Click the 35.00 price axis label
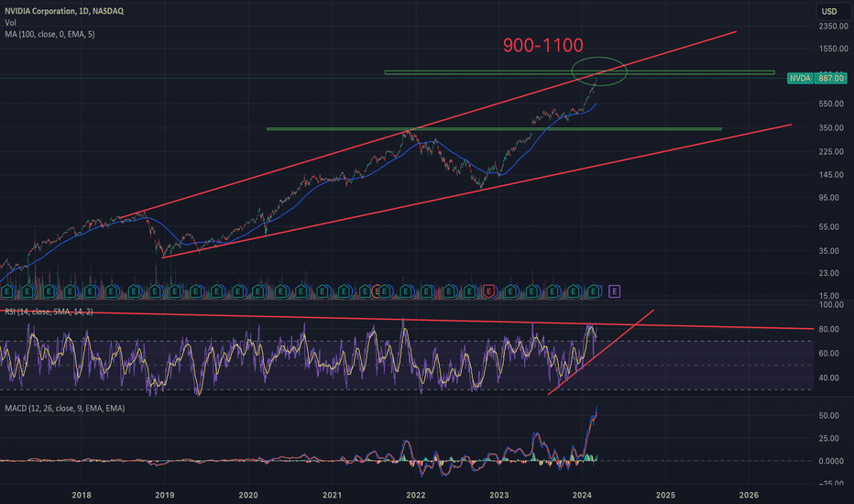Image resolution: width=854 pixels, height=504 pixels. click(829, 251)
